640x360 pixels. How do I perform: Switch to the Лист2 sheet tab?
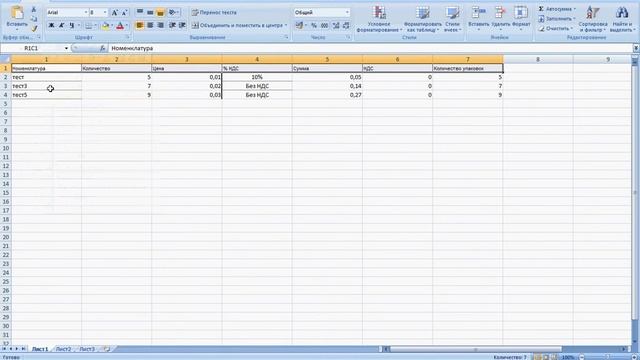63,349
